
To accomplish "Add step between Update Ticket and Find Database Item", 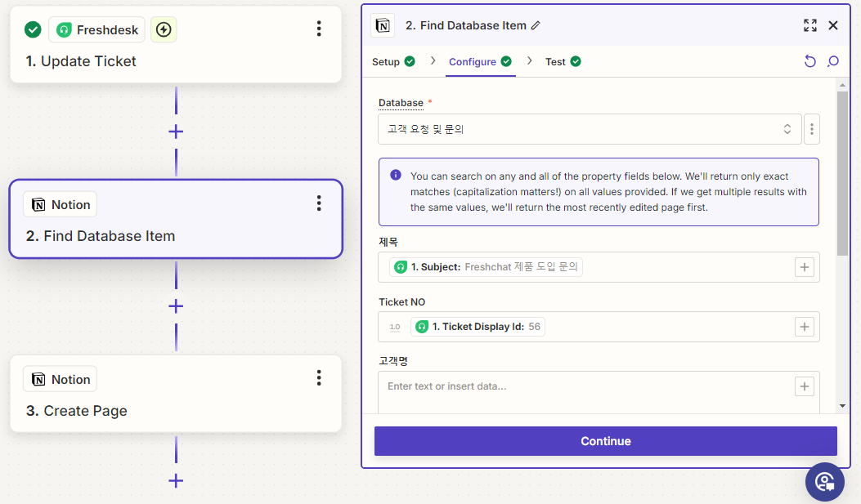I will coord(176,132).
